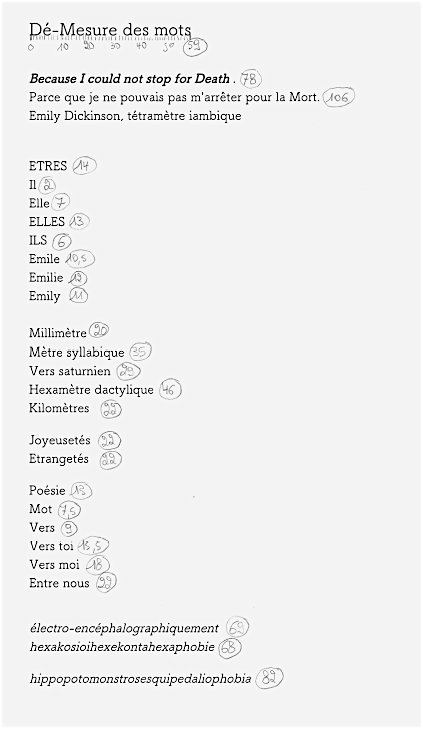
Task: Click the word ETRES
Action: [x=48, y=166]
